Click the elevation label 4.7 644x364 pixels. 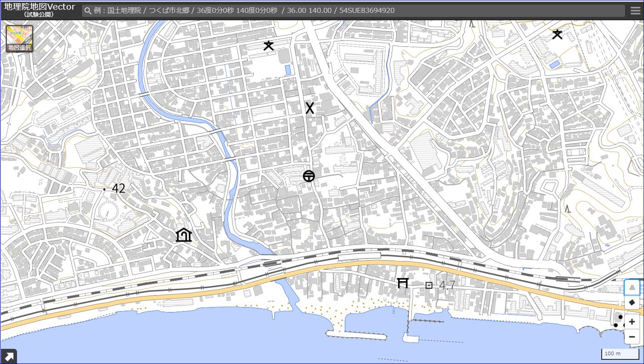[447, 285]
